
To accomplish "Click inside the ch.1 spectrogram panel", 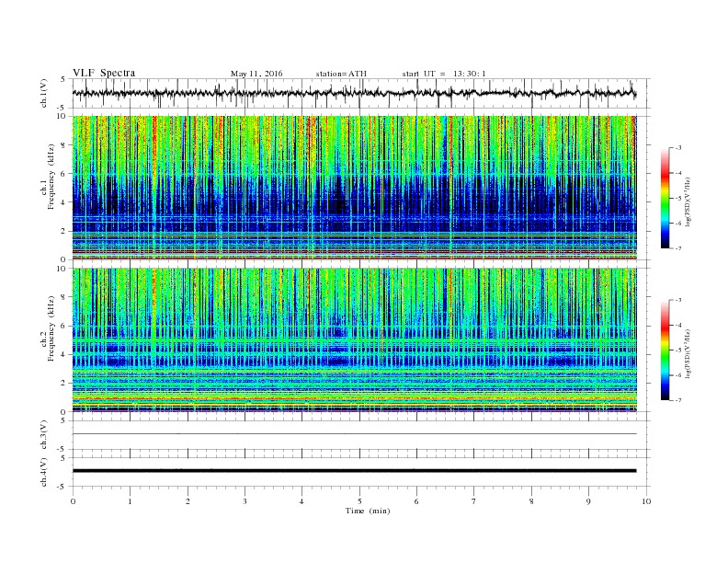I will 354,188.
